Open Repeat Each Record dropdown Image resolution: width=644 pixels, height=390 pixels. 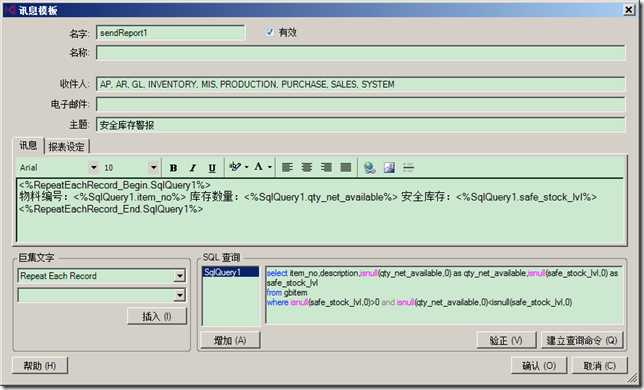coord(179,276)
